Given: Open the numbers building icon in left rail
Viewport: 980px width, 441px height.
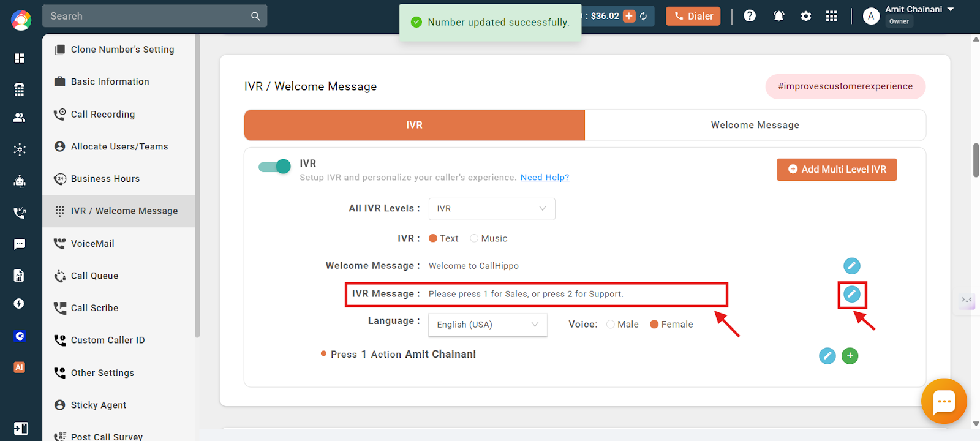Looking at the screenshot, I should click(x=20, y=89).
